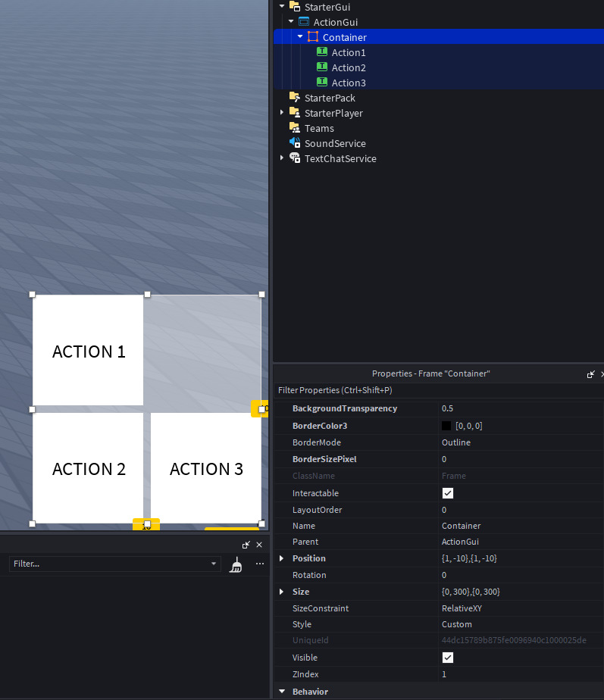Image resolution: width=604 pixels, height=700 pixels.
Task: Clear output with the broom icon
Action: coord(236,564)
